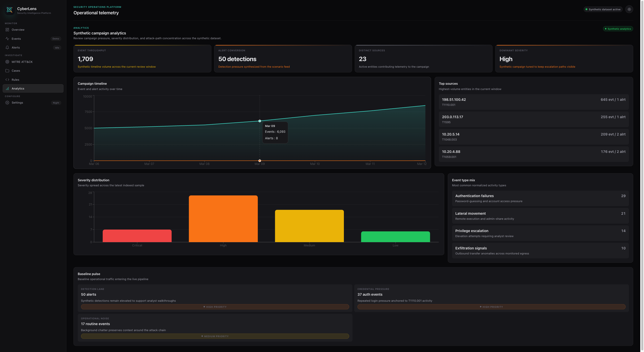Click the Synthetic analytics status pill
Image resolution: width=644 pixels, height=352 pixels.
tap(618, 29)
